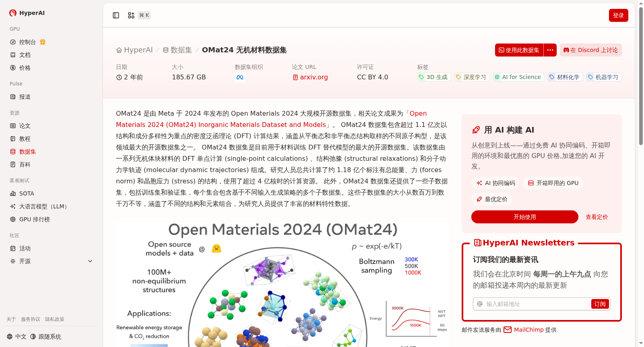Click the OMat24 overview image

click(282, 285)
